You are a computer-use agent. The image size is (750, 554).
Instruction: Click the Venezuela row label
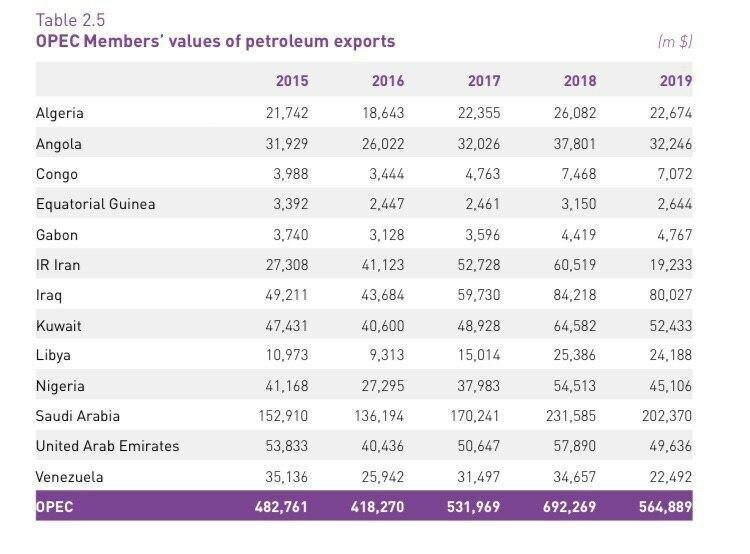(x=69, y=477)
